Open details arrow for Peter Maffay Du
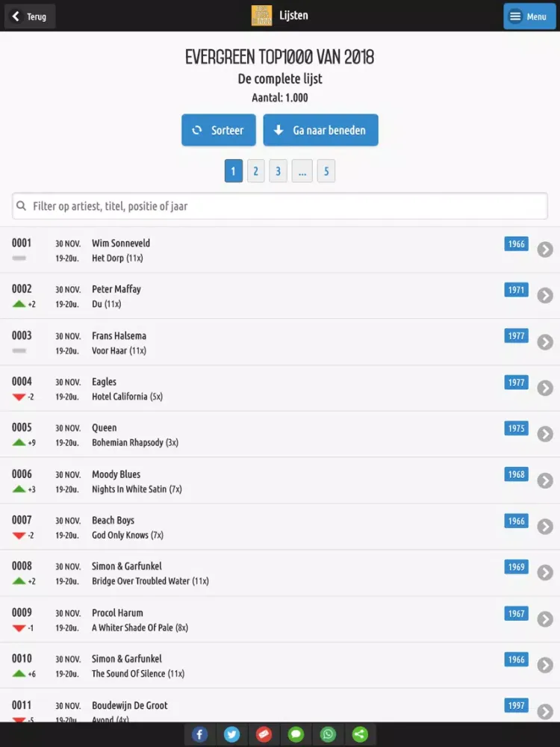 pos(545,295)
